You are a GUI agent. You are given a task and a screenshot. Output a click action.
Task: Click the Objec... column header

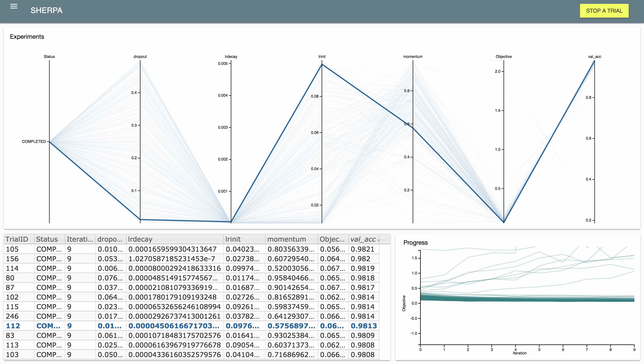[333, 239]
